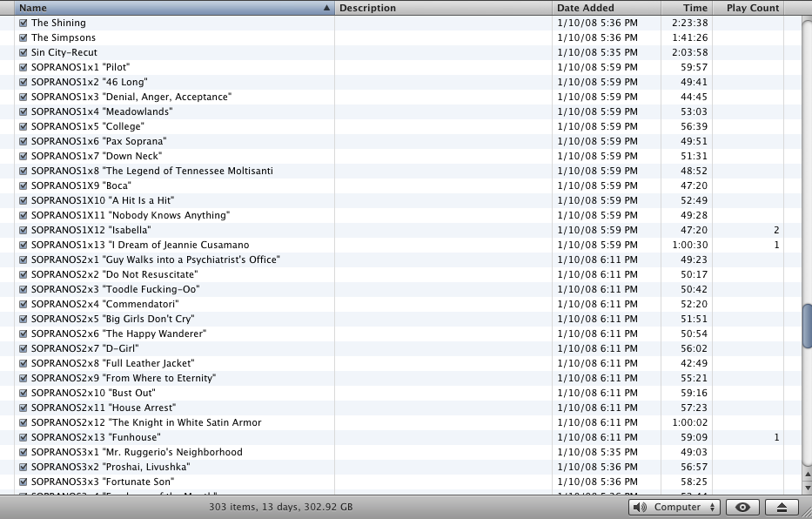The height and width of the screenshot is (519, 812).
Task: Toggle SOPRANOS1x5 "College" checkbox
Action: [x=23, y=126]
